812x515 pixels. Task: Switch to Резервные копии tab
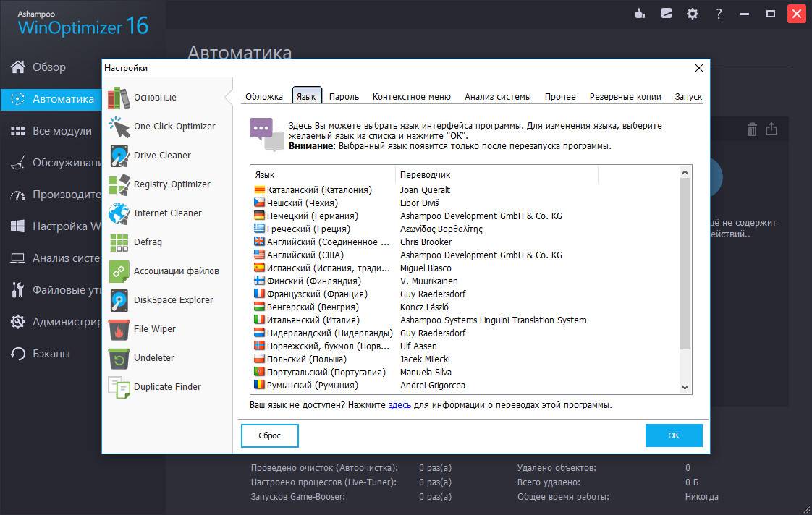tap(625, 97)
